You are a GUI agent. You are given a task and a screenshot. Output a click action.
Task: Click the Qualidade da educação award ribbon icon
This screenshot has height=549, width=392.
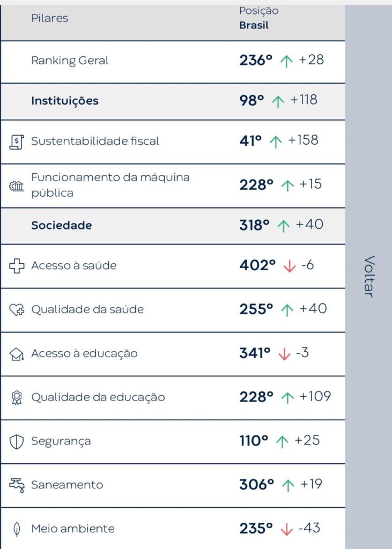point(17,398)
